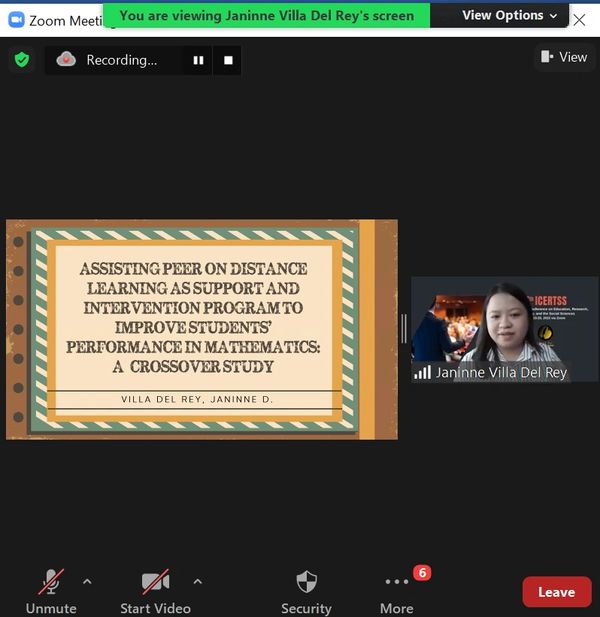Close the Zoom Meeting window
Screen dimensions: 600x617
point(579,20)
